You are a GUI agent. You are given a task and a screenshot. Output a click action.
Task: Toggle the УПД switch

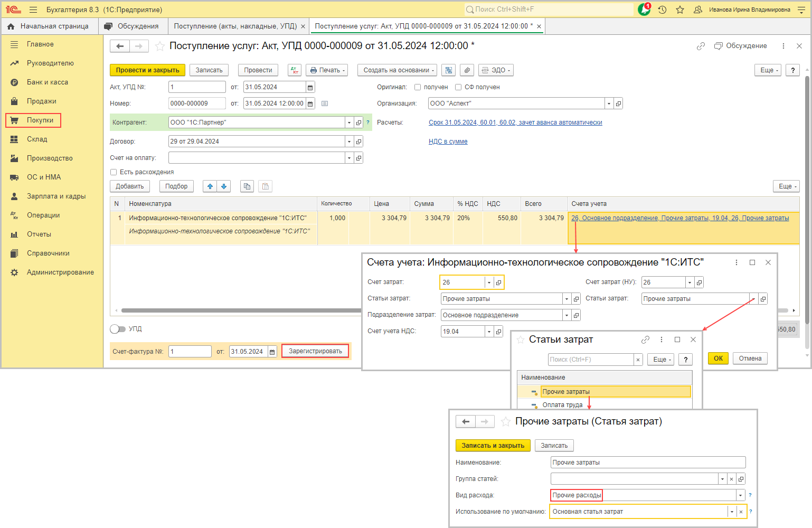click(118, 329)
